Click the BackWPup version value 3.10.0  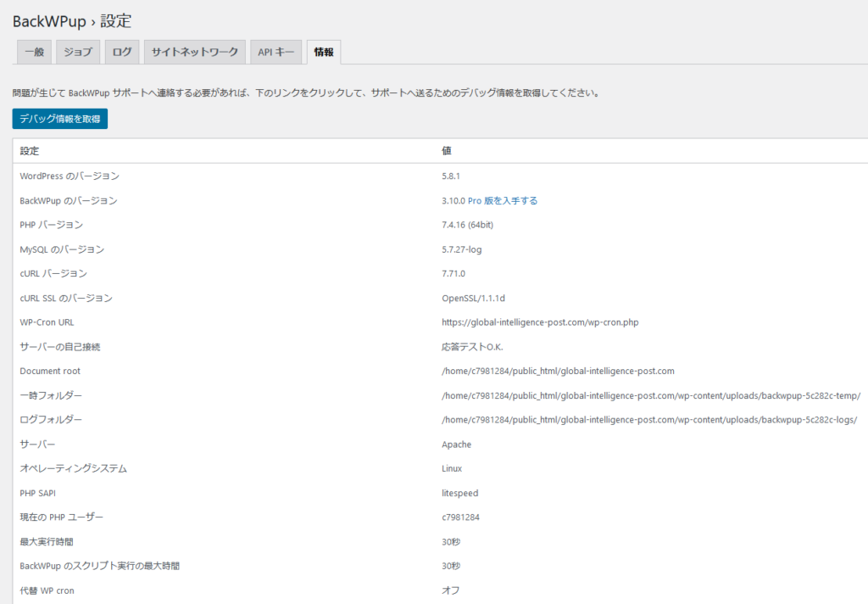coord(453,200)
